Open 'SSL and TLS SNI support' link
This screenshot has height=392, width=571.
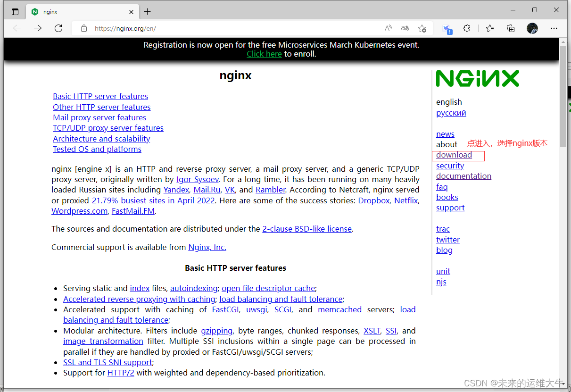(x=108, y=362)
